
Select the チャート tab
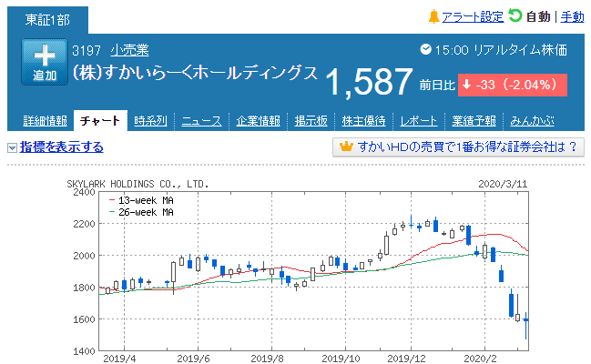[100, 121]
